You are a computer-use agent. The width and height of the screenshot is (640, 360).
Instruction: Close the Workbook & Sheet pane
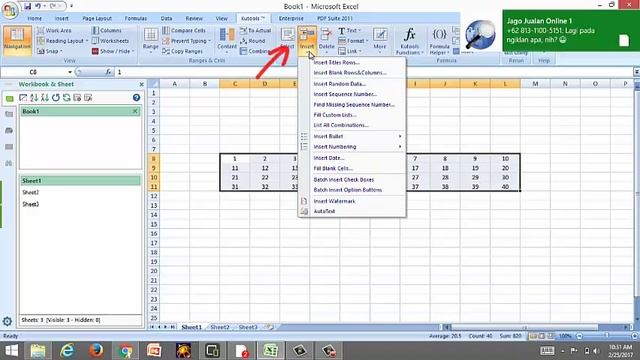(x=142, y=84)
